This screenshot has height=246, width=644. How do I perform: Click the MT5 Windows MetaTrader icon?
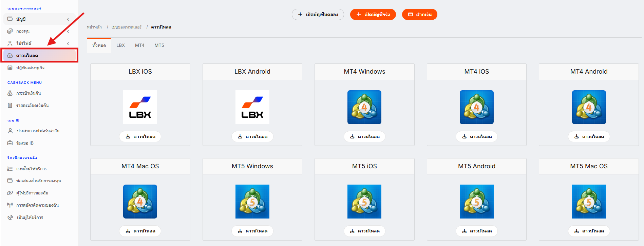pyautogui.click(x=252, y=202)
